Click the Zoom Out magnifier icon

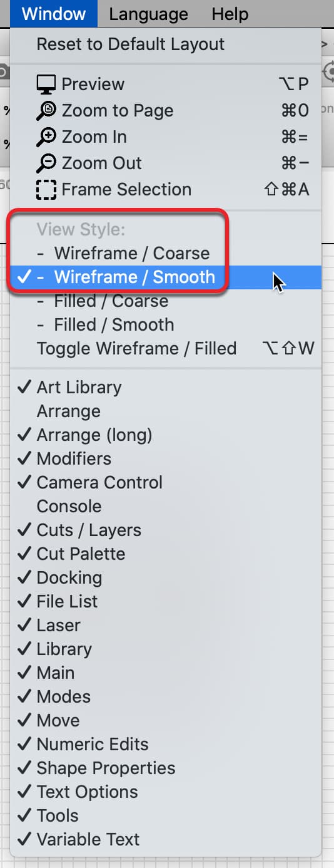click(46, 163)
